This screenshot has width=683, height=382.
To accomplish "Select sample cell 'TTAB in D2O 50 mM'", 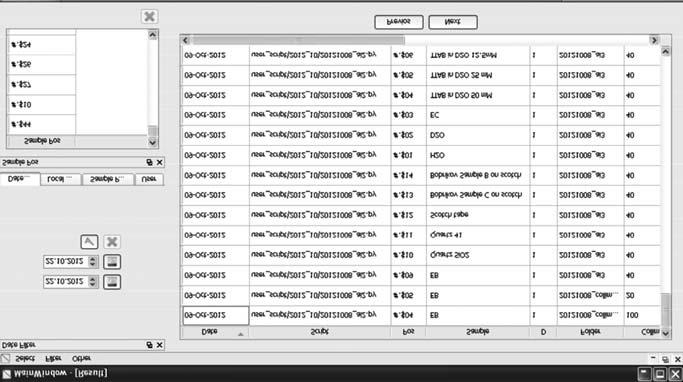I will click(x=477, y=95).
